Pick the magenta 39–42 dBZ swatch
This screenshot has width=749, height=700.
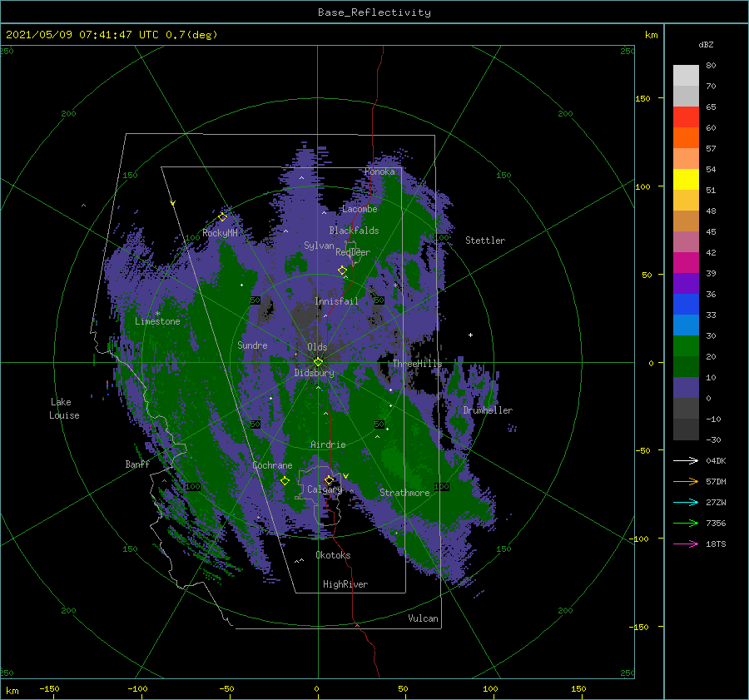[686, 262]
